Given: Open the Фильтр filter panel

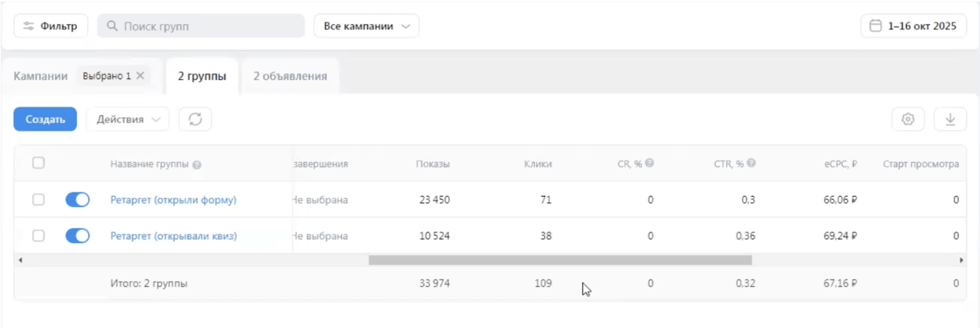Looking at the screenshot, I should (51, 26).
